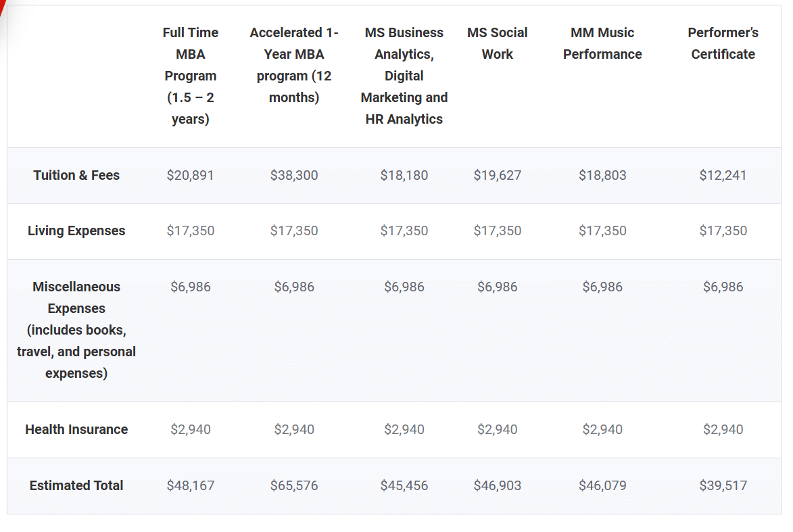Select the MS Social Work column header
This screenshot has width=793, height=532.
(498, 43)
